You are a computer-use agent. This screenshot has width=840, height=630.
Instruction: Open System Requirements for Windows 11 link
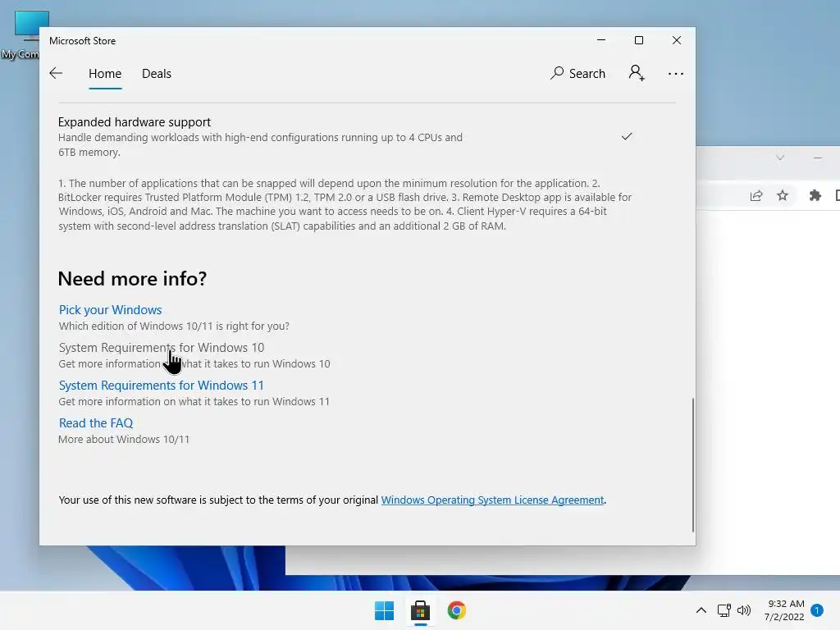point(162,386)
